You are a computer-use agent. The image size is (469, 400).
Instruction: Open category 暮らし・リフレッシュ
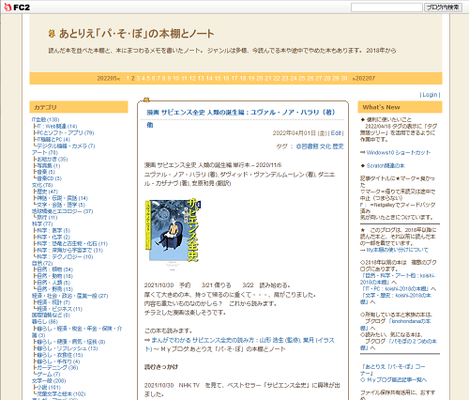pyautogui.click(x=67, y=348)
